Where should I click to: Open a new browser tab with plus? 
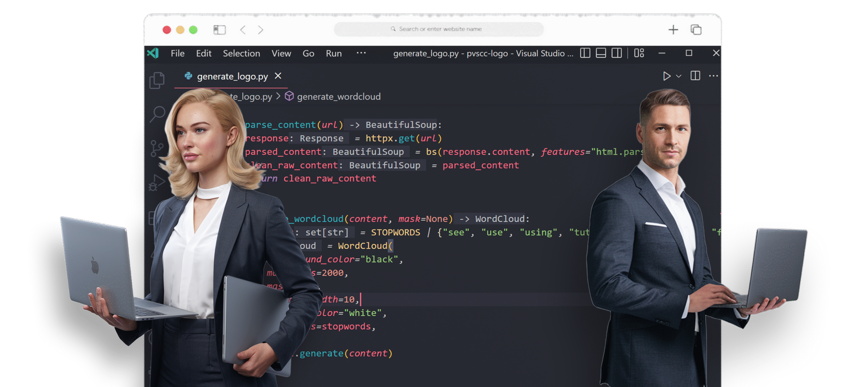pyautogui.click(x=673, y=30)
